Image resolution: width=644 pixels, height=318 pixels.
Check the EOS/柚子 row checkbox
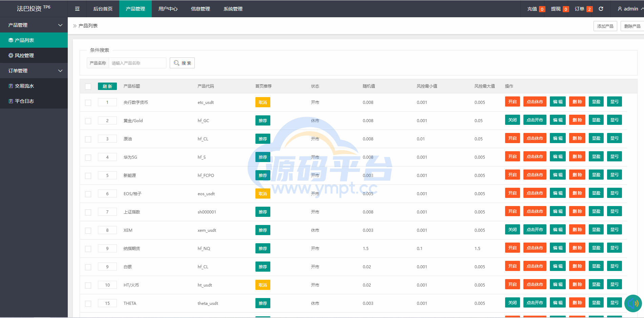[88, 194]
